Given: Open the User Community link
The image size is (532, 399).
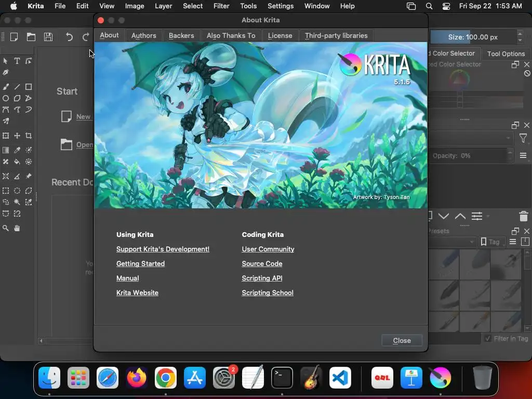Looking at the screenshot, I should (268, 249).
